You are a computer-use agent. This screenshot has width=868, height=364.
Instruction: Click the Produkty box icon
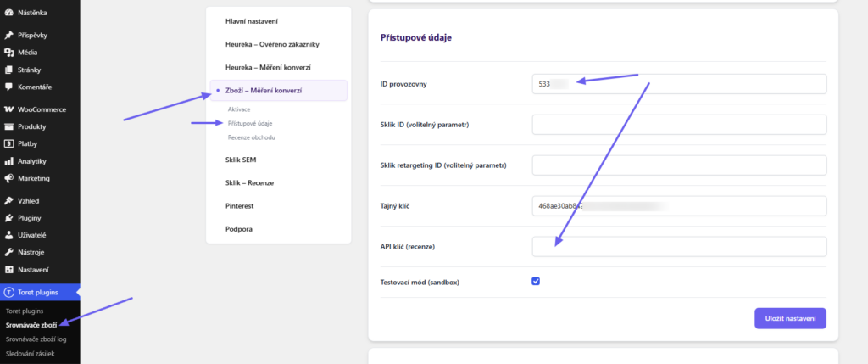tap(8, 127)
